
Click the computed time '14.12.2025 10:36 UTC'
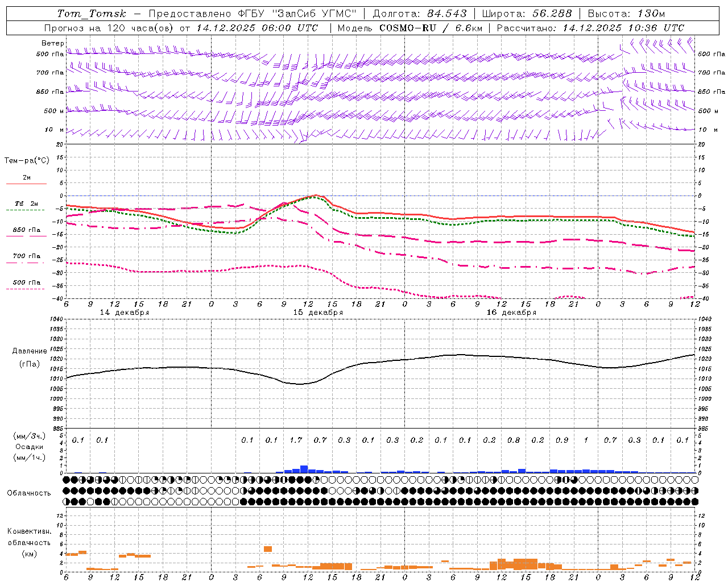pos(623,28)
